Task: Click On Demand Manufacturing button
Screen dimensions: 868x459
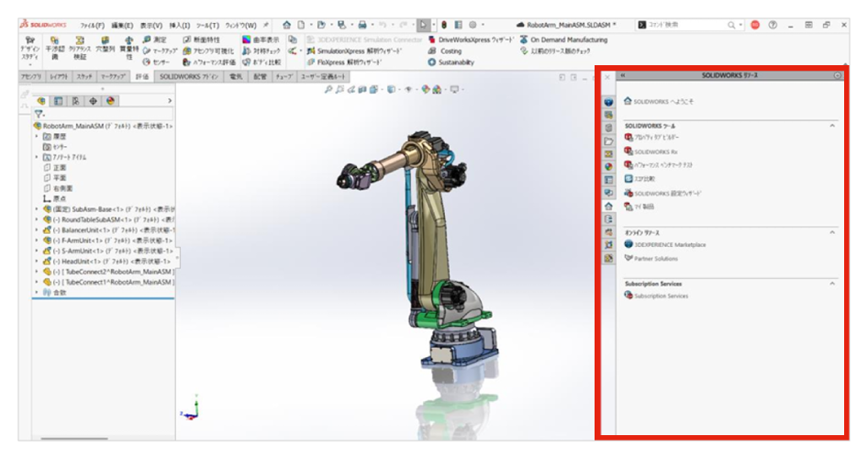Action: pyautogui.click(x=562, y=40)
